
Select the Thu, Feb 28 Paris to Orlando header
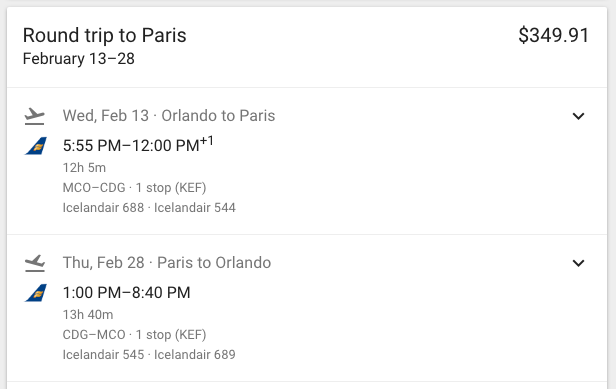(x=167, y=263)
